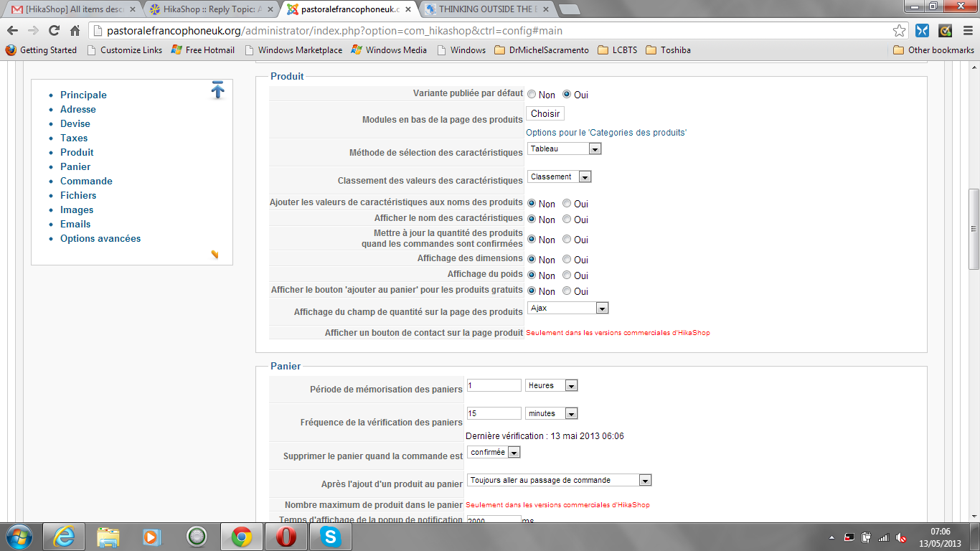This screenshot has width=980, height=551.
Task: Click the flag Action Center tray icon
Action: tap(849, 537)
